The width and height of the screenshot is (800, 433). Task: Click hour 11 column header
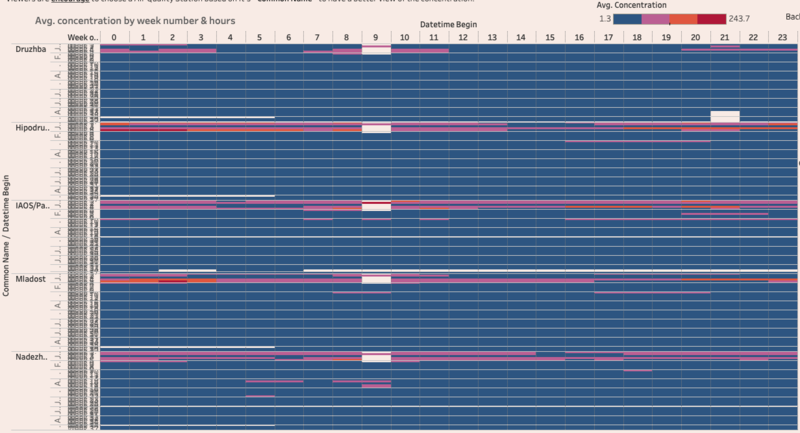[x=434, y=37]
